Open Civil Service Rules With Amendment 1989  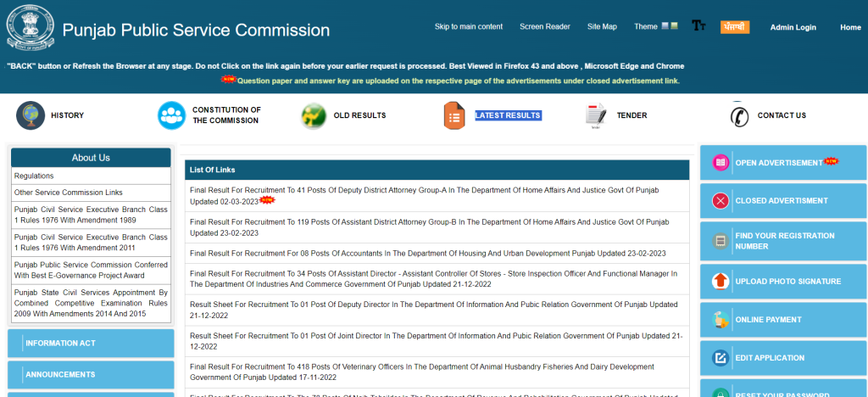[x=91, y=215]
